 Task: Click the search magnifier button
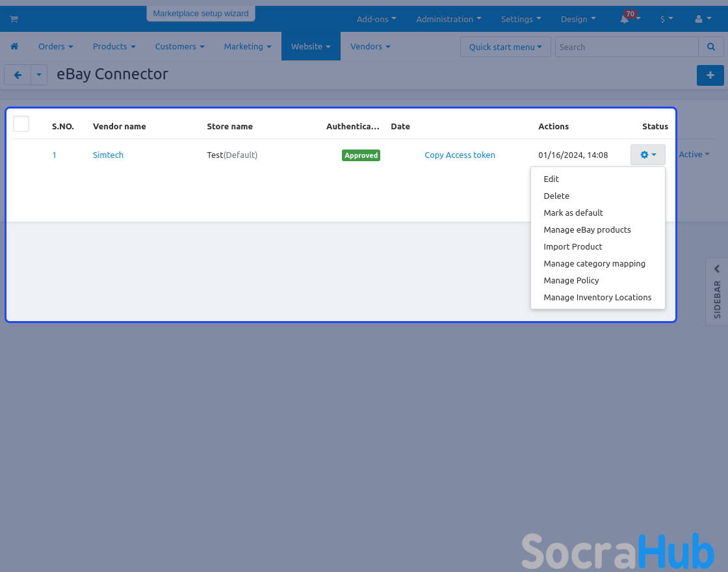coord(710,47)
